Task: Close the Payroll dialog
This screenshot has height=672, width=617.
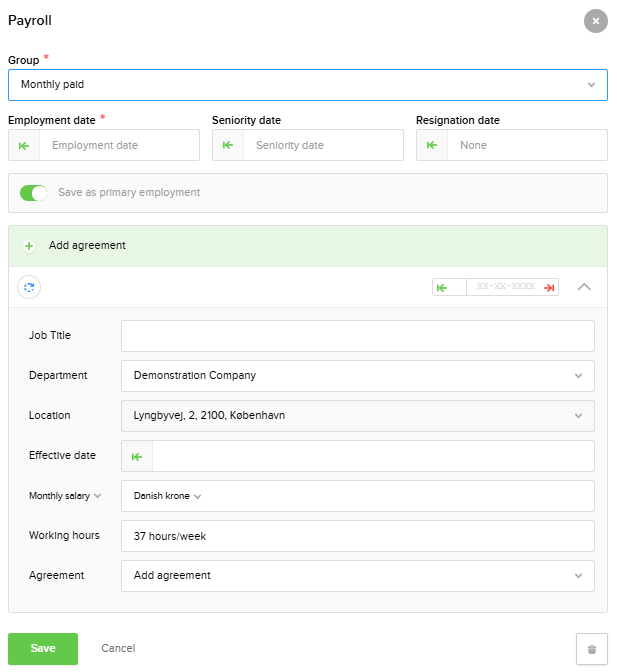Action: pos(595,20)
